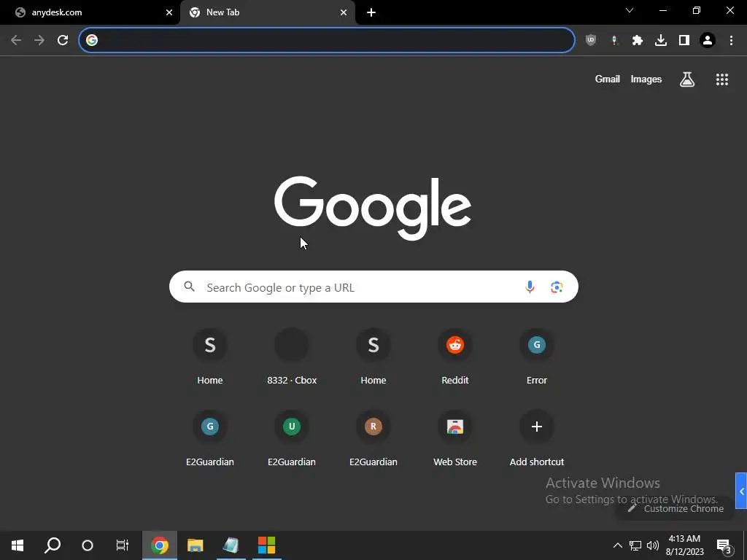Open the network status tray icon
The width and height of the screenshot is (747, 560).
point(635,545)
